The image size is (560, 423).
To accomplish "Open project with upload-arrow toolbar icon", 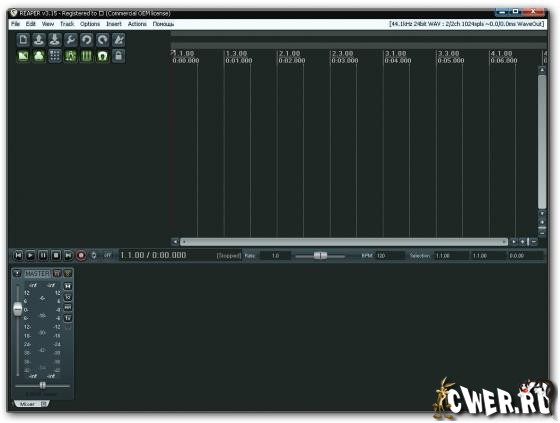I will click(x=39, y=40).
